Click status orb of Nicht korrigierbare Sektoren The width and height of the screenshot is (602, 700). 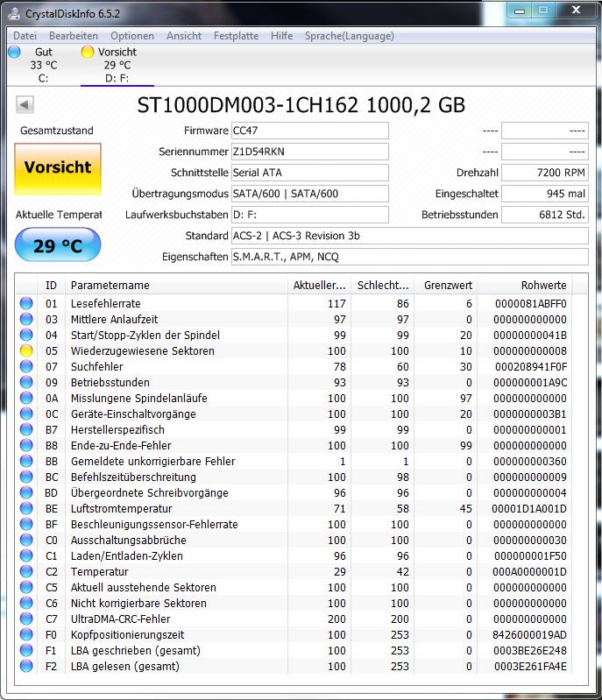pos(26,603)
